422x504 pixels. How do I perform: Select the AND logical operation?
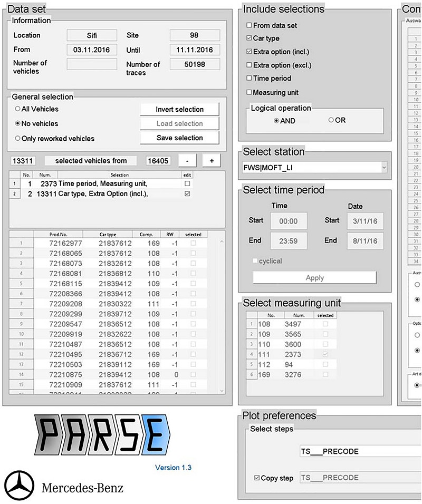point(276,121)
